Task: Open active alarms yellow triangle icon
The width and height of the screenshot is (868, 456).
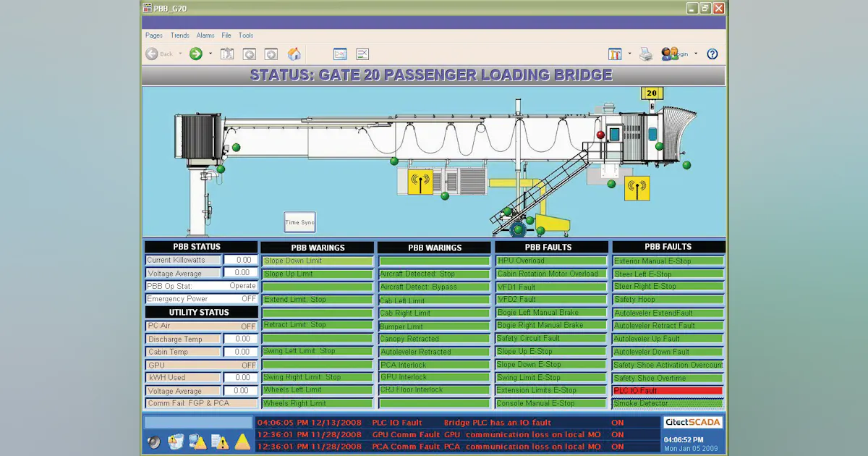Action: 242,442
